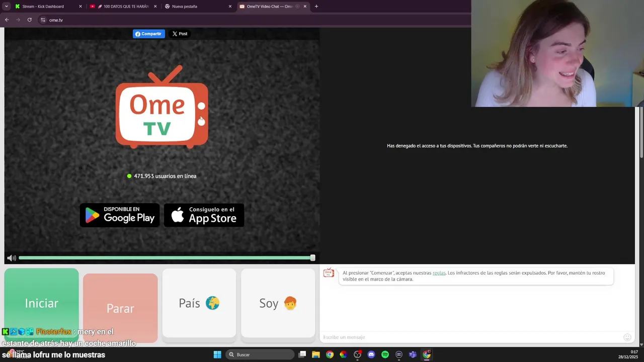Click the Has denegado el acceso message

click(x=477, y=146)
